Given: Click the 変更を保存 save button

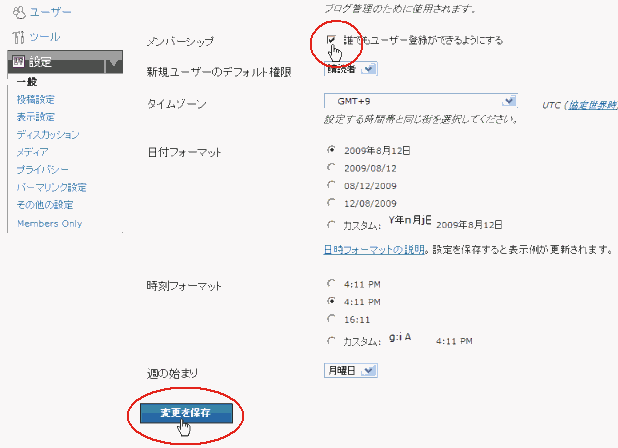Looking at the screenshot, I should coord(186,413).
